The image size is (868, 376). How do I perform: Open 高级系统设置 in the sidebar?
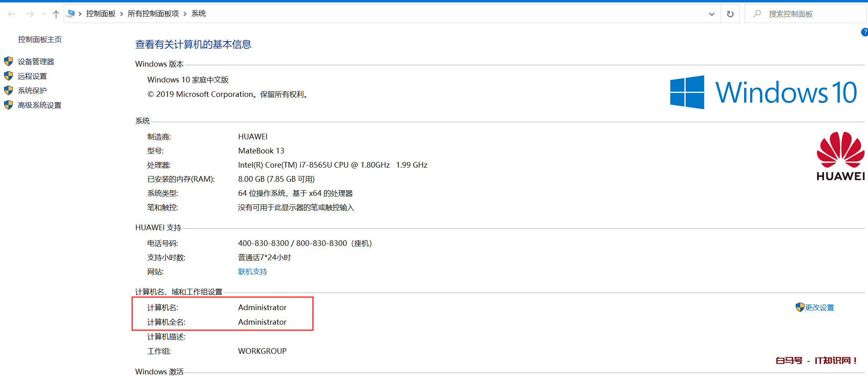click(40, 105)
